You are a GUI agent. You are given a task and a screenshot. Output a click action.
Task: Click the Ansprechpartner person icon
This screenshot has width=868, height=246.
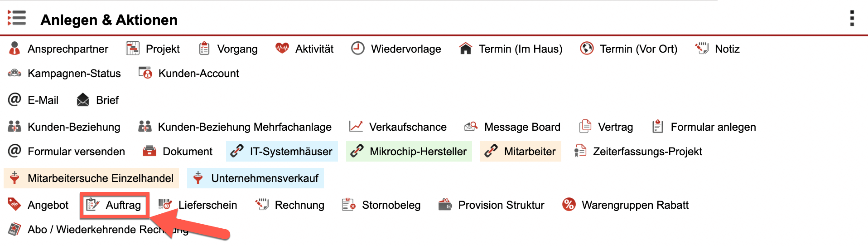(14, 48)
